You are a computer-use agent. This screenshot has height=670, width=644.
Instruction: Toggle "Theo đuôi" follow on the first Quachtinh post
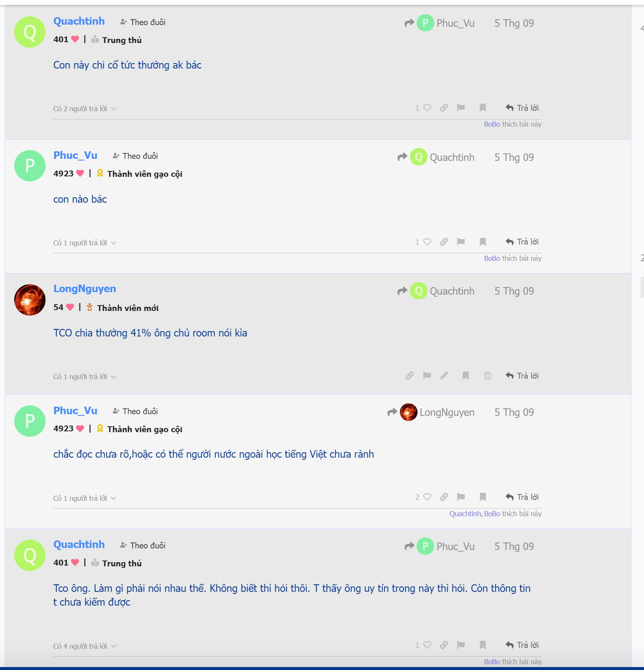[143, 22]
